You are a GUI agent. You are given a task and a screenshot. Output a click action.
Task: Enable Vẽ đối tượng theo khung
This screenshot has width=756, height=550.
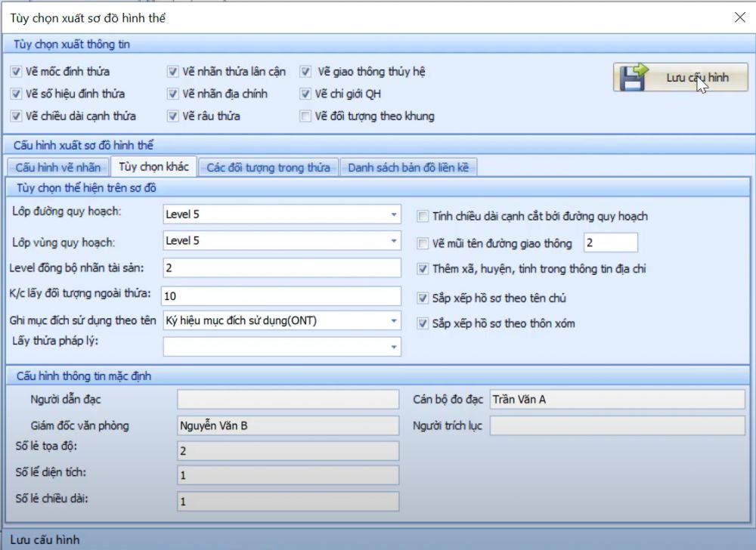pos(305,116)
